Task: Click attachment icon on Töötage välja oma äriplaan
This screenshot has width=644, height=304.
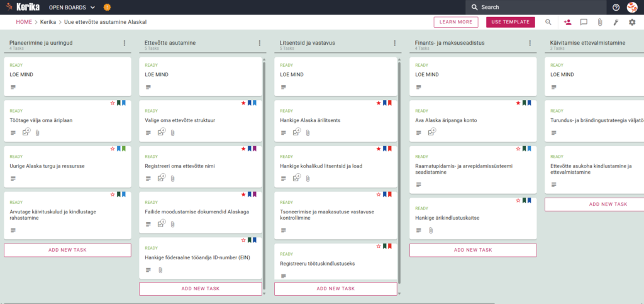Action: coord(37,133)
